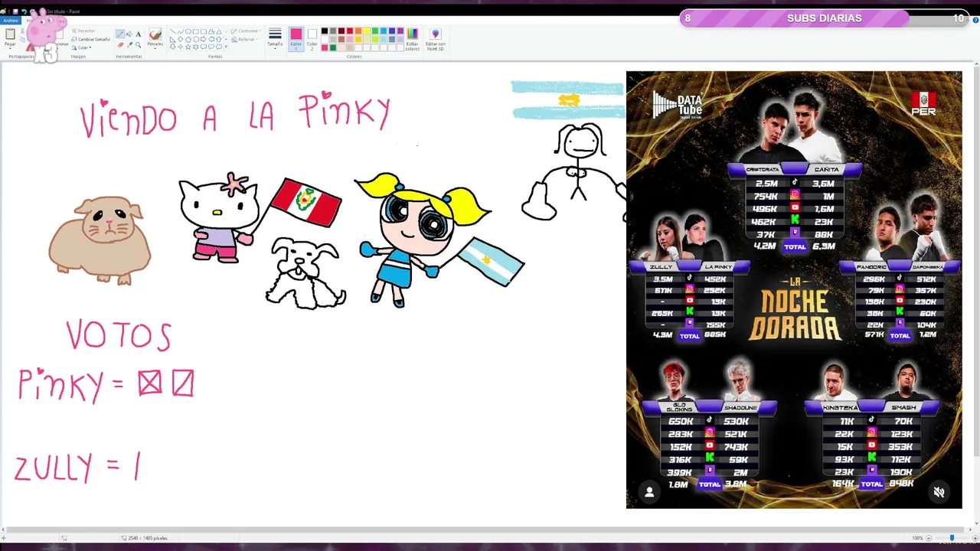Select the Magnifier tool
The width and height of the screenshot is (980, 551).
138,45
